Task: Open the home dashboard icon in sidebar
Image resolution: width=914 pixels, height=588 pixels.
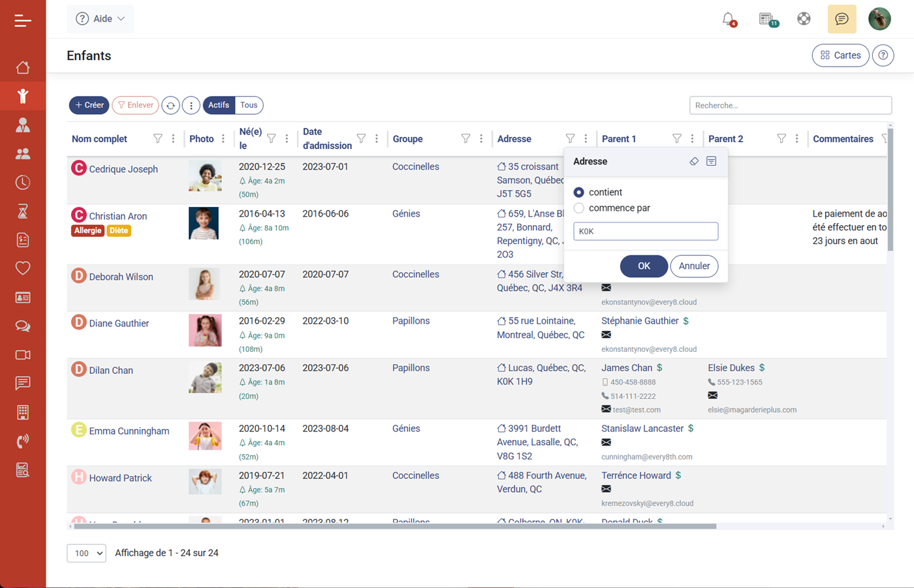Action: [x=23, y=67]
